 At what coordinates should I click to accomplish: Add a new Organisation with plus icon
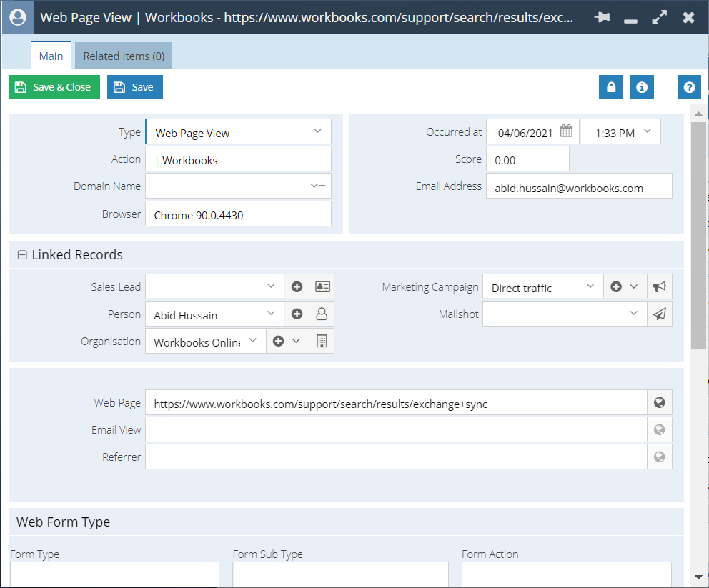[x=279, y=342]
